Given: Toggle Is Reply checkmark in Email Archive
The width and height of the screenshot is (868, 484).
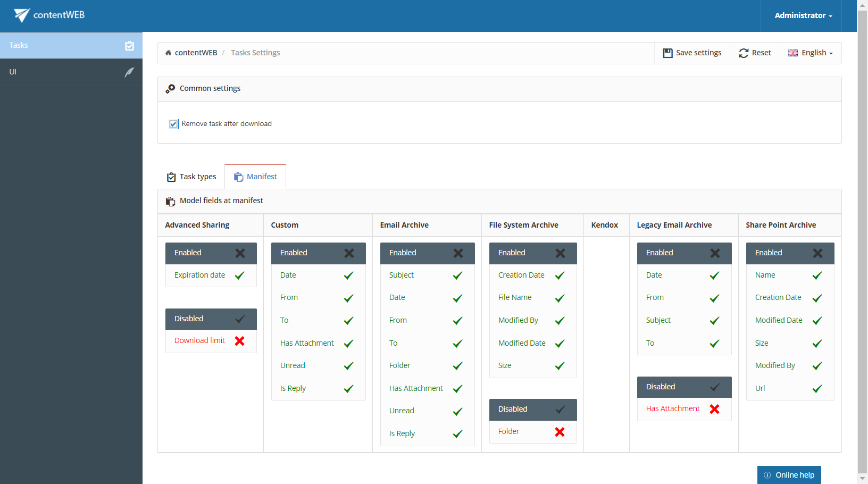Looking at the screenshot, I should 458,434.
